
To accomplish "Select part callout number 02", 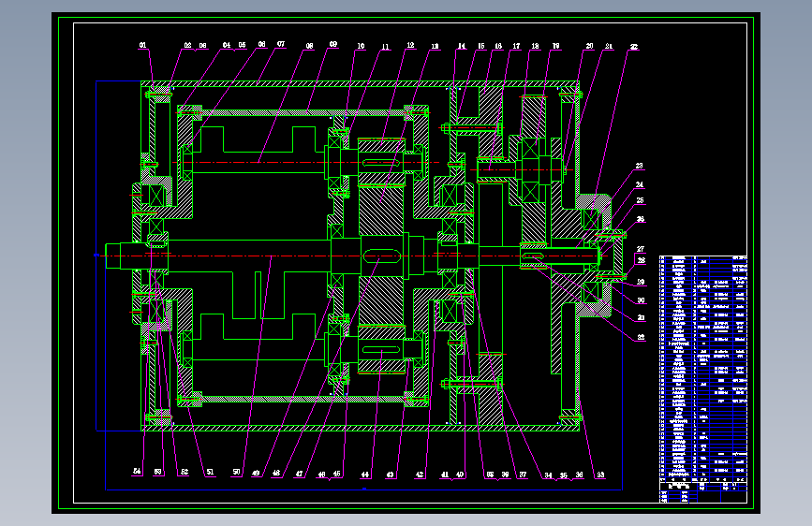I will point(188,46).
